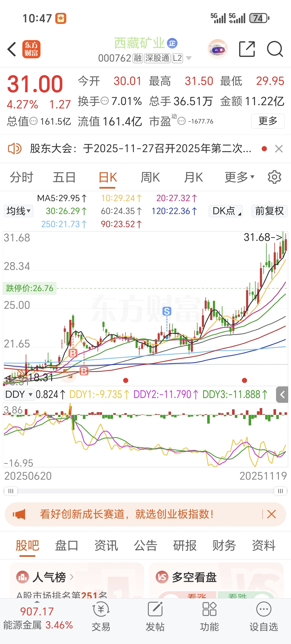Open the 多空看盘 VS icon
The image size is (291, 644).
pyautogui.click(x=162, y=577)
